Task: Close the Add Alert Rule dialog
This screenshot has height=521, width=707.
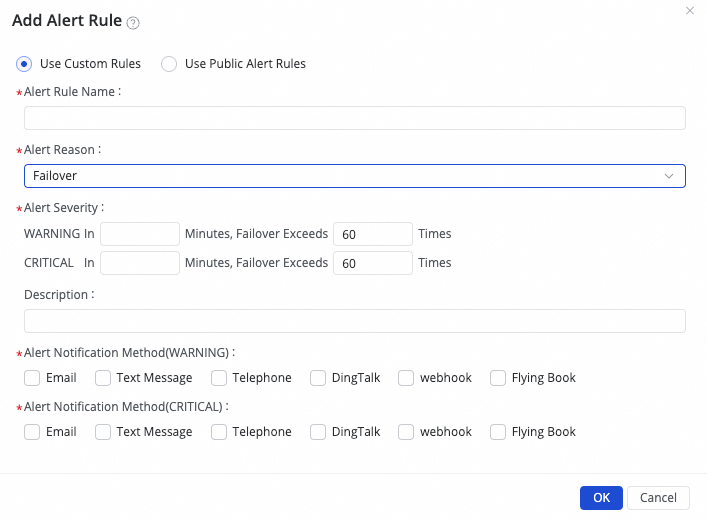Action: point(689,10)
